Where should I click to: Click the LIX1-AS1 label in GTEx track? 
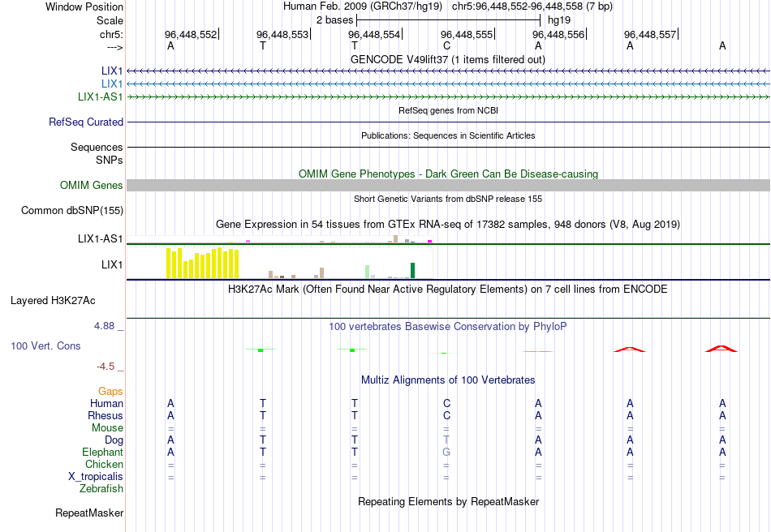click(101, 238)
